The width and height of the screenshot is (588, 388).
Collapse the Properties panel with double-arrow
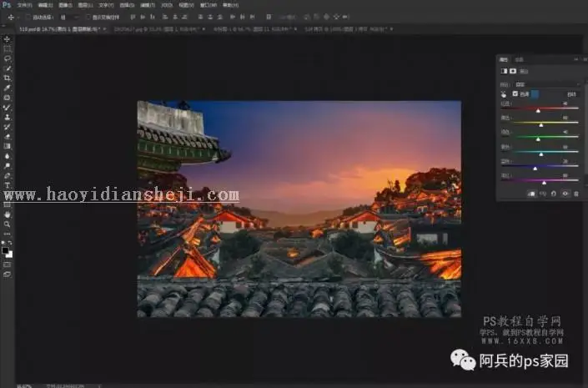coord(576,59)
